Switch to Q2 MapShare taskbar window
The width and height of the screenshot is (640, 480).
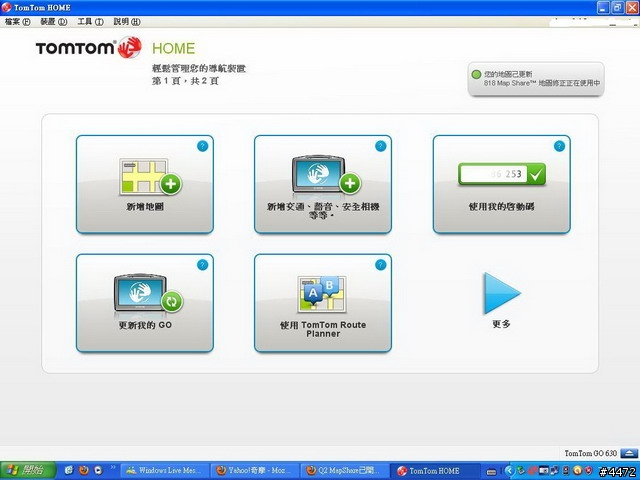[345, 471]
